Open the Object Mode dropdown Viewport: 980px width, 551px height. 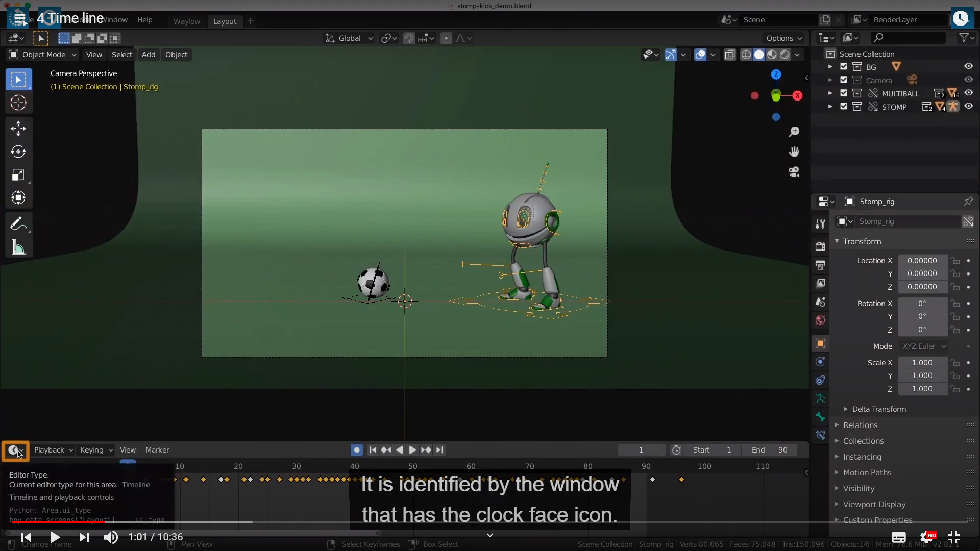pyautogui.click(x=43, y=55)
